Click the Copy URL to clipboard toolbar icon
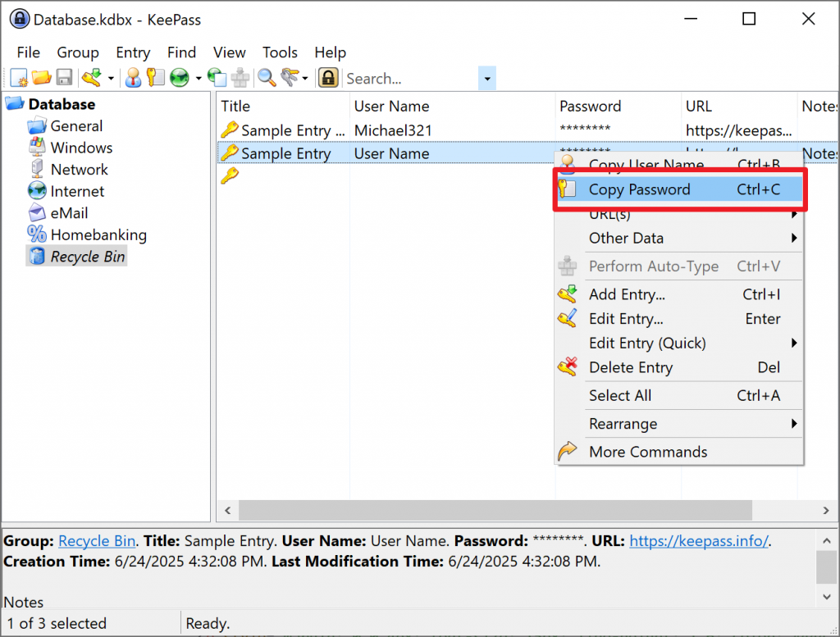The height and width of the screenshot is (637, 840). point(217,78)
